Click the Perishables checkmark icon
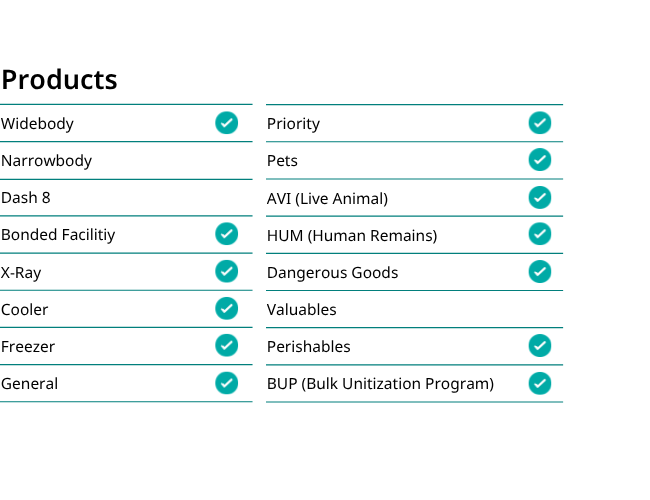This screenshot has height=500, width=650. tap(540, 346)
